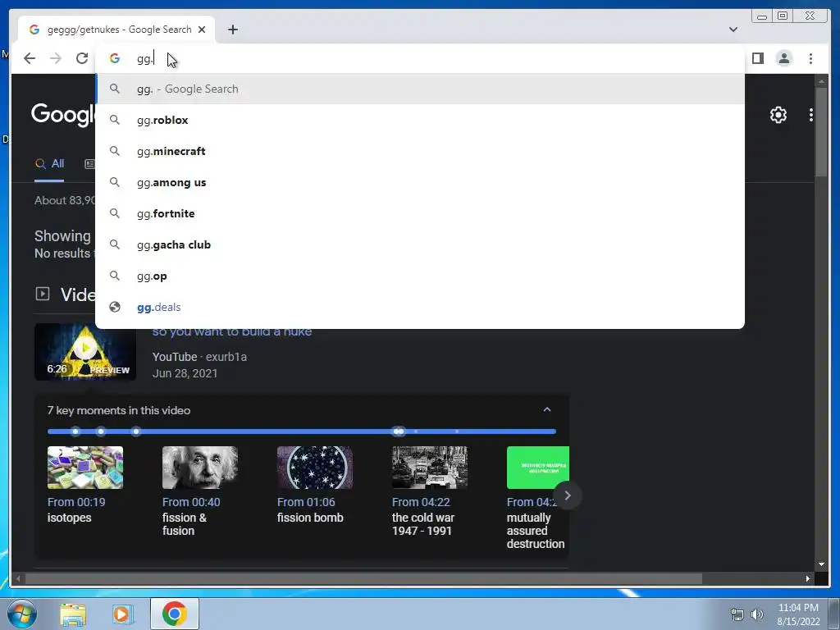Viewport: 840px width, 630px height.
Task: Open the 'cold war 1947 - 1991' thumbnail
Action: pyautogui.click(x=430, y=468)
